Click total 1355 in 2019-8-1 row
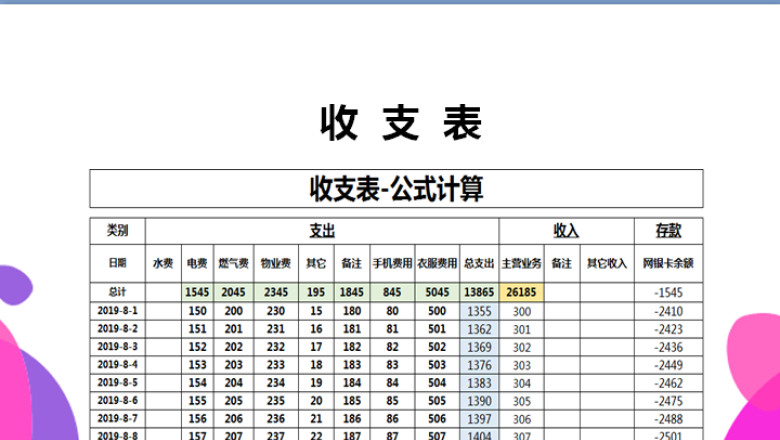This screenshot has width=780, height=440. [479, 311]
